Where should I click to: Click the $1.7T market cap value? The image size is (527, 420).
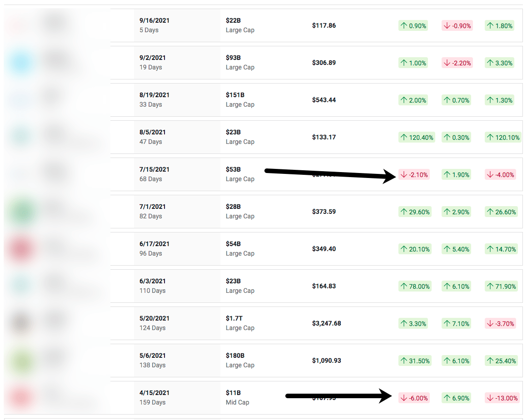click(x=234, y=318)
